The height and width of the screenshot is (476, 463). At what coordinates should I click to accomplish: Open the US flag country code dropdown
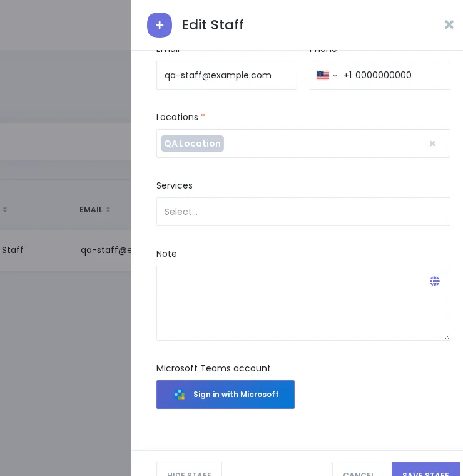click(327, 75)
